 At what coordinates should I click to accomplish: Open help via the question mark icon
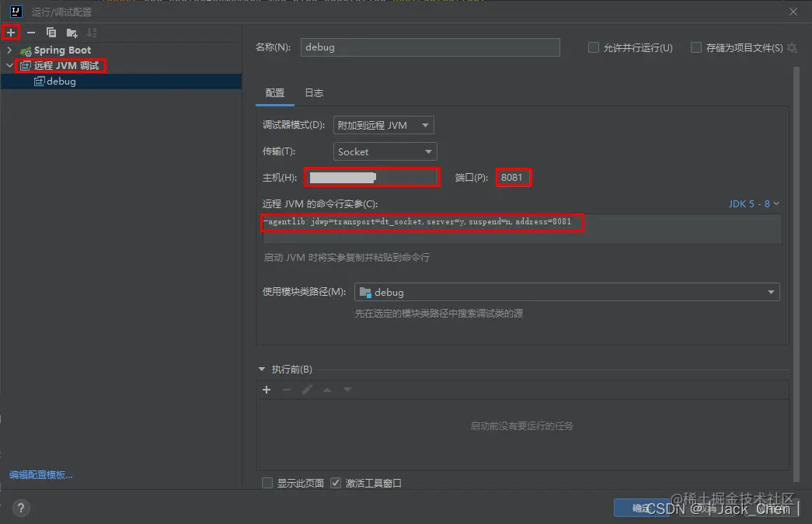pos(20,508)
